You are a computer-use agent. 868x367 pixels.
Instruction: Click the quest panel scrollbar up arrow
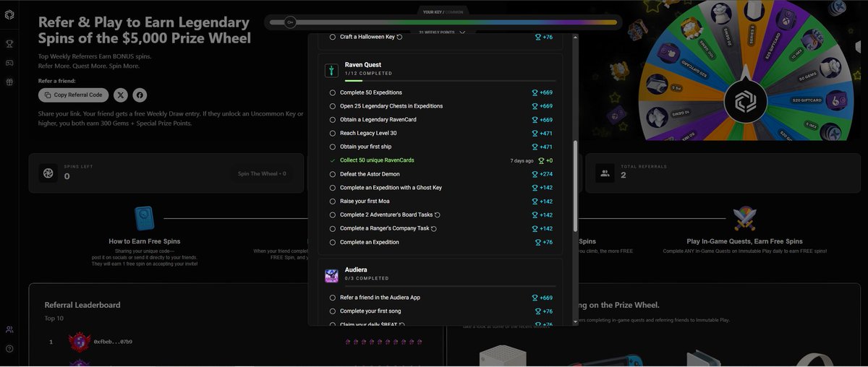click(575, 36)
